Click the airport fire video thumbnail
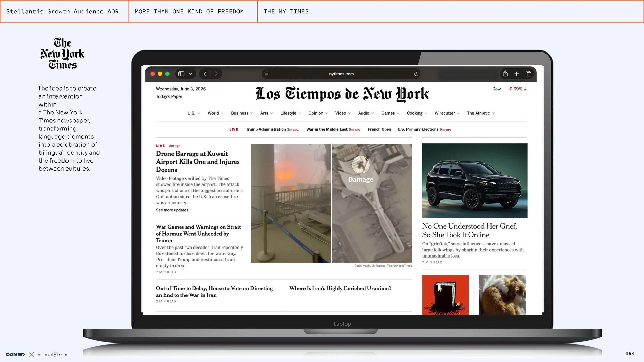 tap(291, 203)
